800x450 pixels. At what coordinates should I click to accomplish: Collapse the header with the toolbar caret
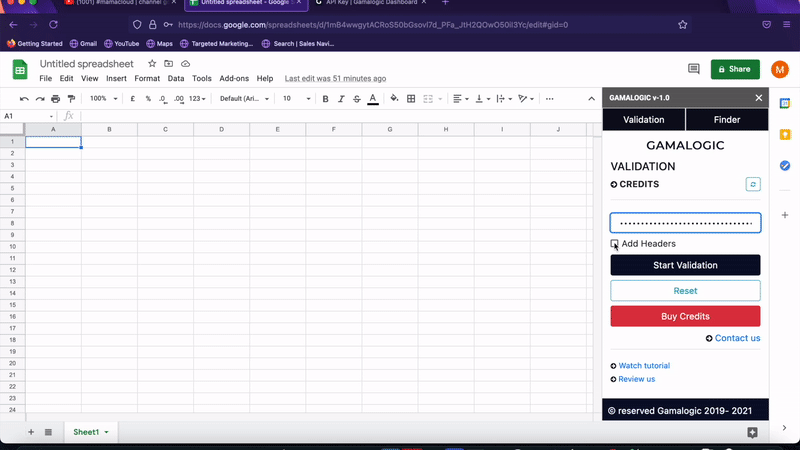coord(591,99)
